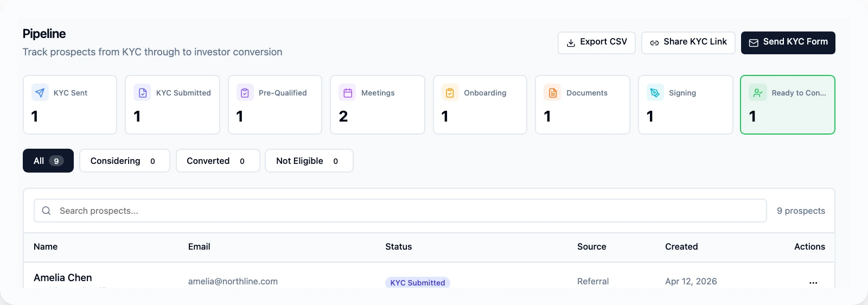This screenshot has width=868, height=305.
Task: Click the Created column header
Action: pos(681,246)
